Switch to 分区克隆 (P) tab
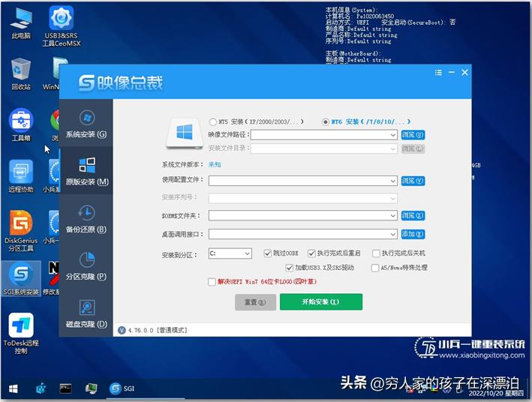The image size is (532, 402). pyautogui.click(x=86, y=265)
